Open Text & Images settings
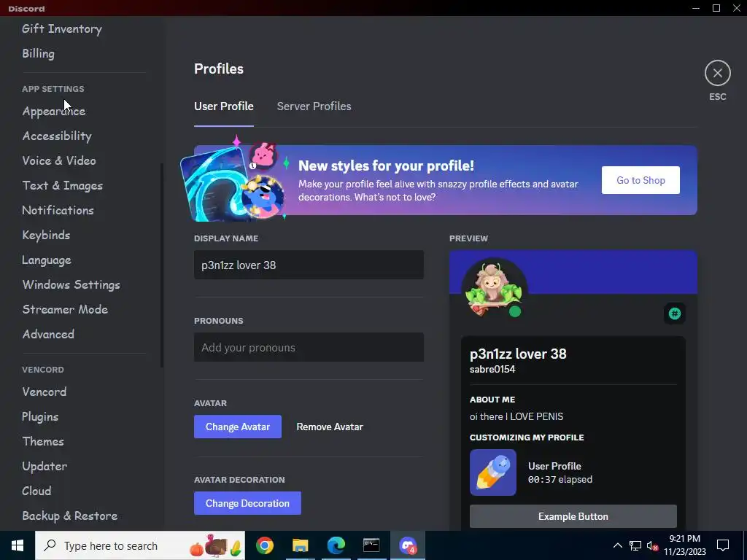This screenshot has width=747, height=560. coord(63,185)
